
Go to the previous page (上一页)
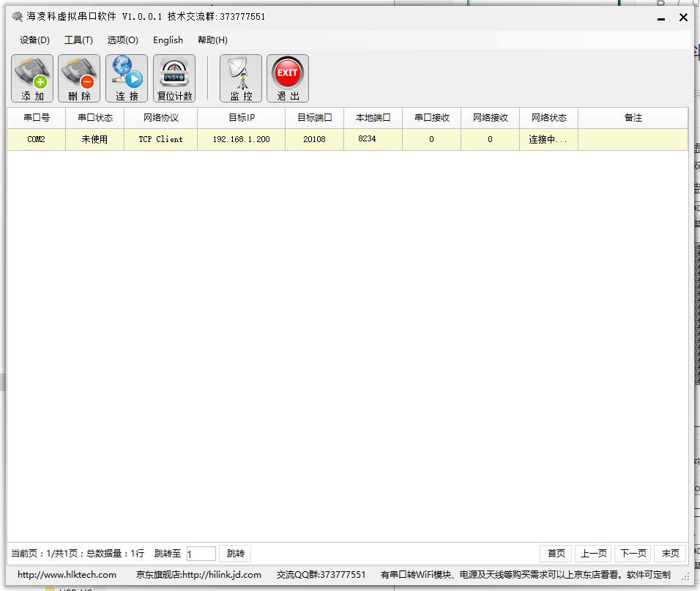coord(593,554)
